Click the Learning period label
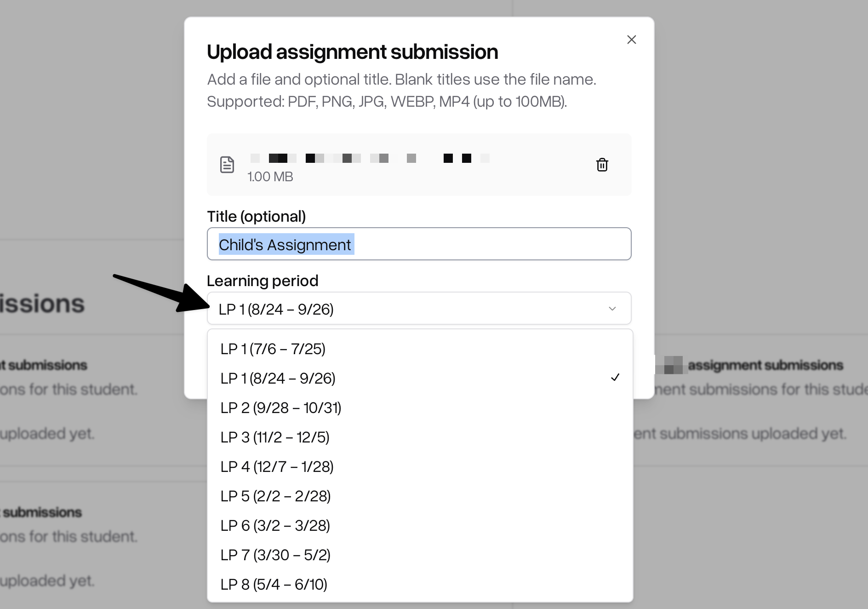 pyautogui.click(x=263, y=281)
